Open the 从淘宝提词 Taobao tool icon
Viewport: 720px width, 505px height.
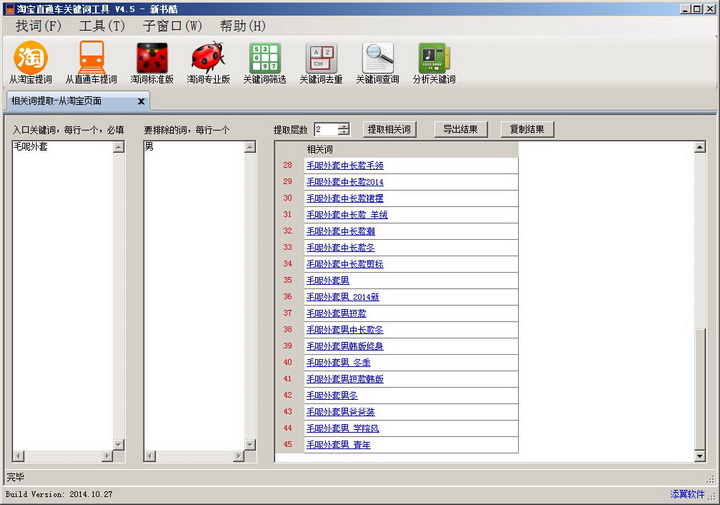pos(30,62)
